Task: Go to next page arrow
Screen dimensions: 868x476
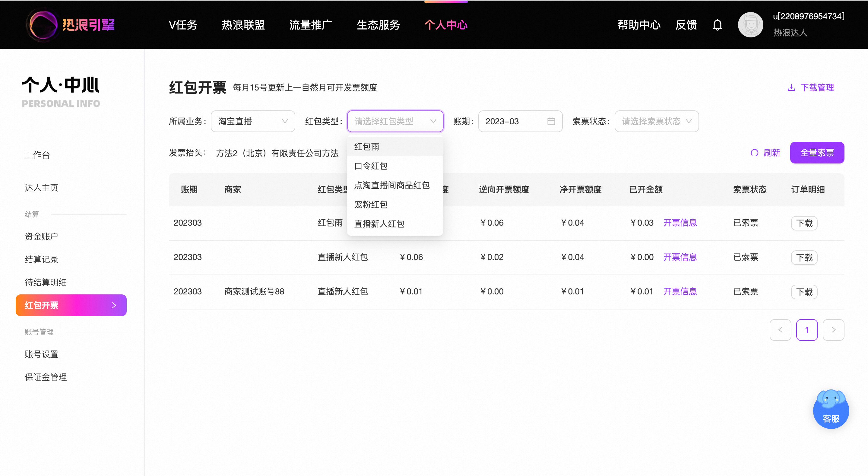Action: [833, 330]
